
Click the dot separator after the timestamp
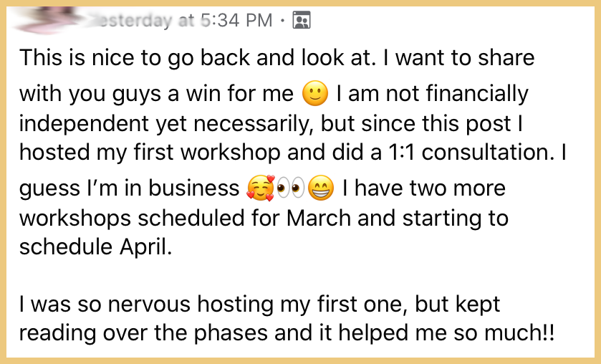[282, 20]
